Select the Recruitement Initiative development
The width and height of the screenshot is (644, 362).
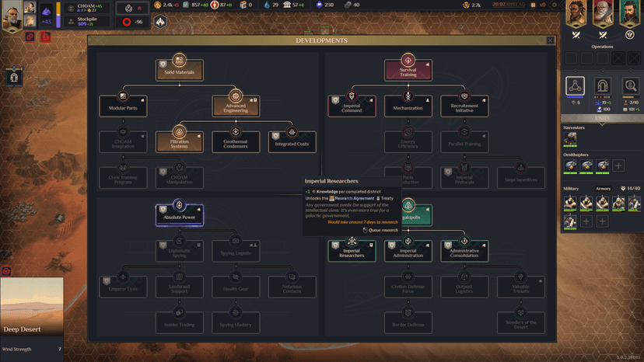(x=464, y=106)
